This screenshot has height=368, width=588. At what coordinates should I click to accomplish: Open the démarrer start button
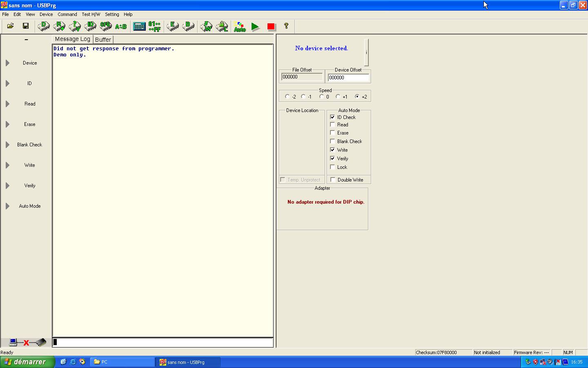pyautogui.click(x=27, y=362)
